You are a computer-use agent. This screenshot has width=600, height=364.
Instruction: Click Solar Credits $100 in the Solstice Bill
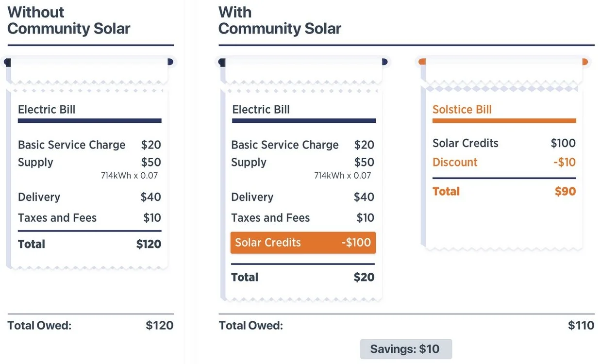tap(503, 143)
